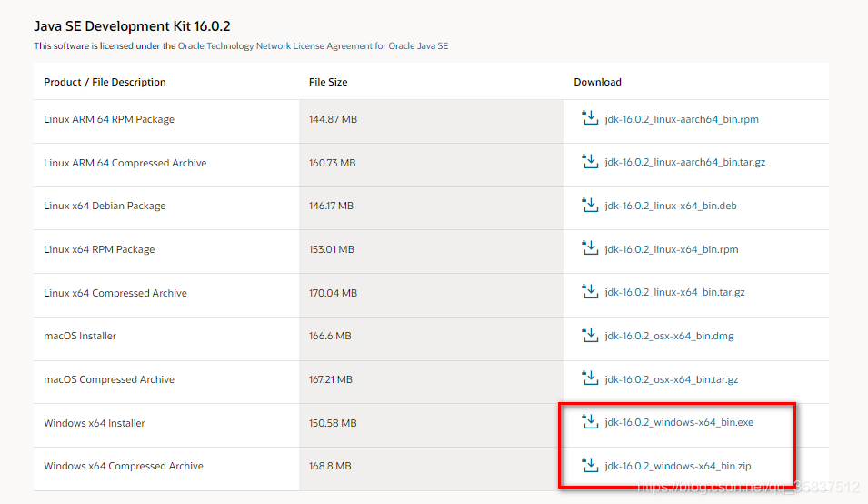
Task: Click download icon beside windows-x64_bin.exe
Action: [590, 421]
